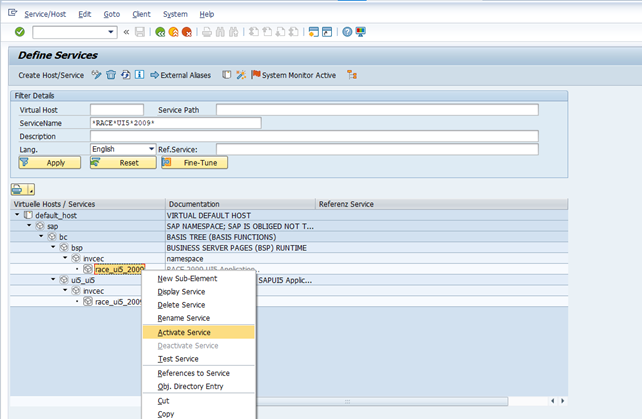Collapse the default_host tree node

pyautogui.click(x=18, y=215)
